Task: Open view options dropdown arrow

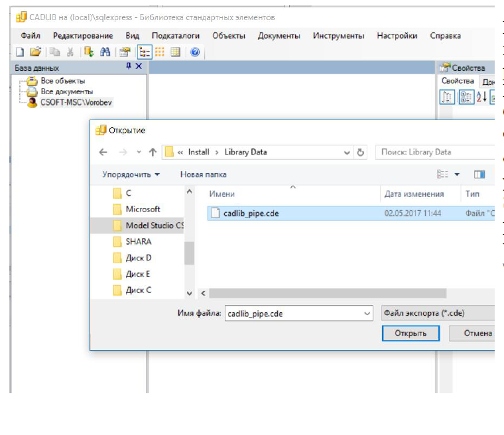Action: pyautogui.click(x=457, y=174)
